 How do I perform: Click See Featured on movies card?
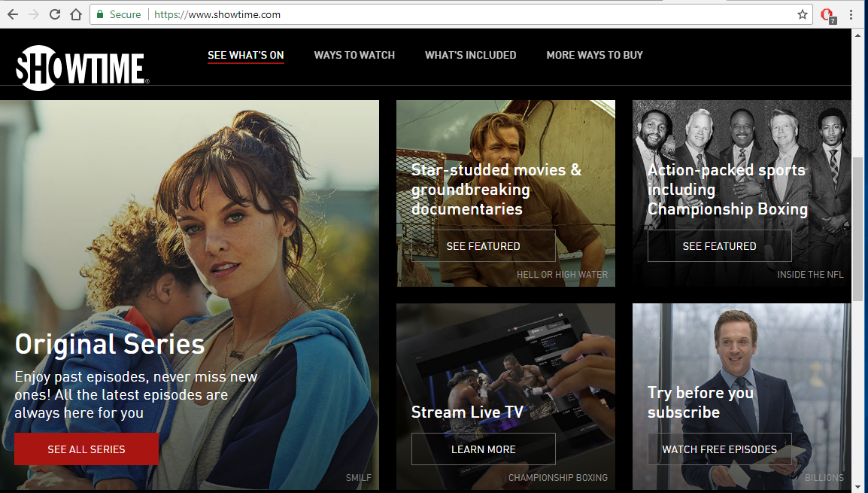[x=484, y=246]
